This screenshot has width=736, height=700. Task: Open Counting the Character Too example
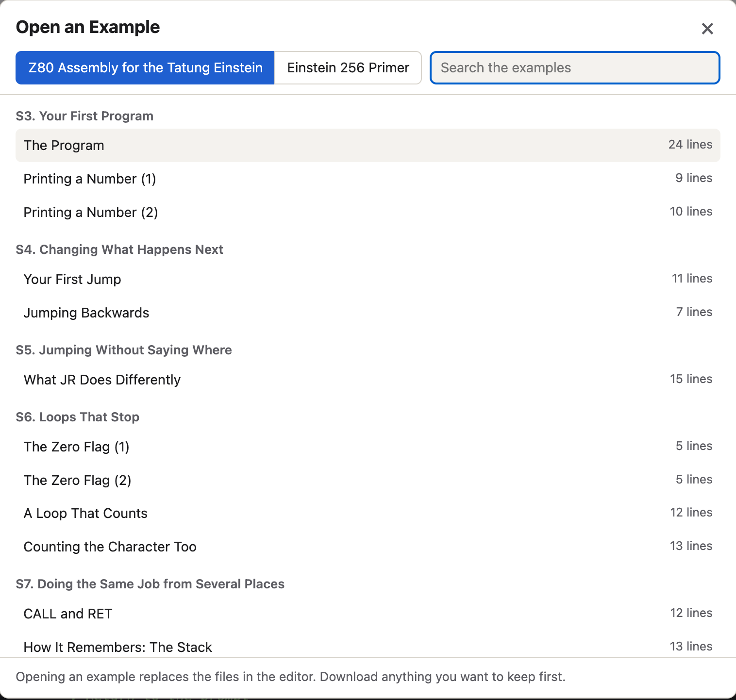(368, 547)
